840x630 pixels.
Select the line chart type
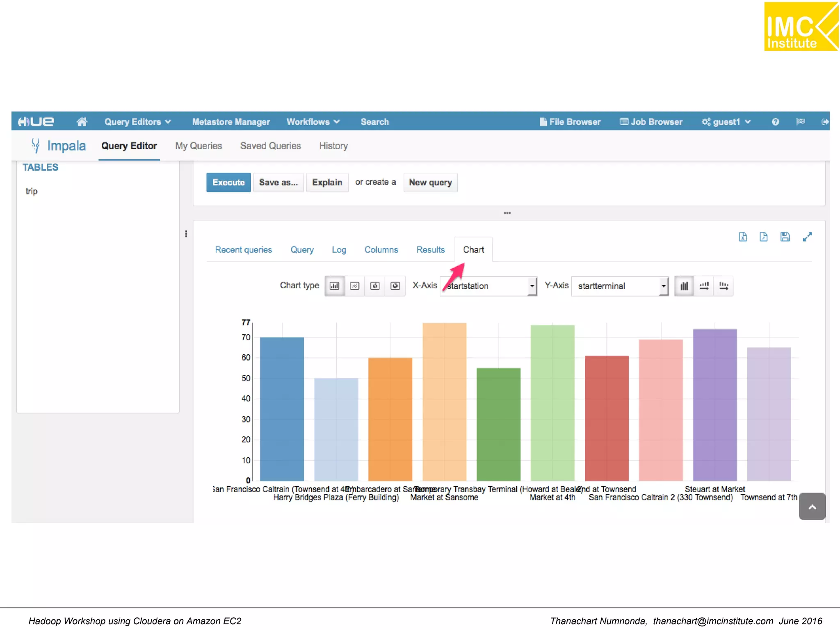click(354, 286)
